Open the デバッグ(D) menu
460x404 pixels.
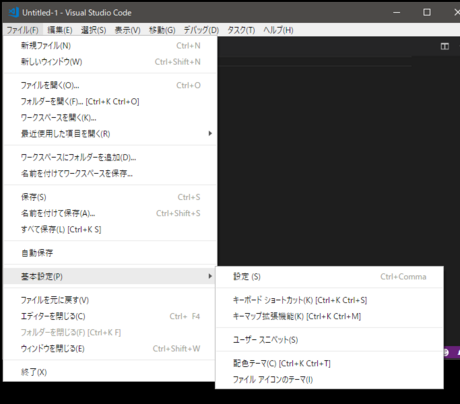[x=201, y=30]
